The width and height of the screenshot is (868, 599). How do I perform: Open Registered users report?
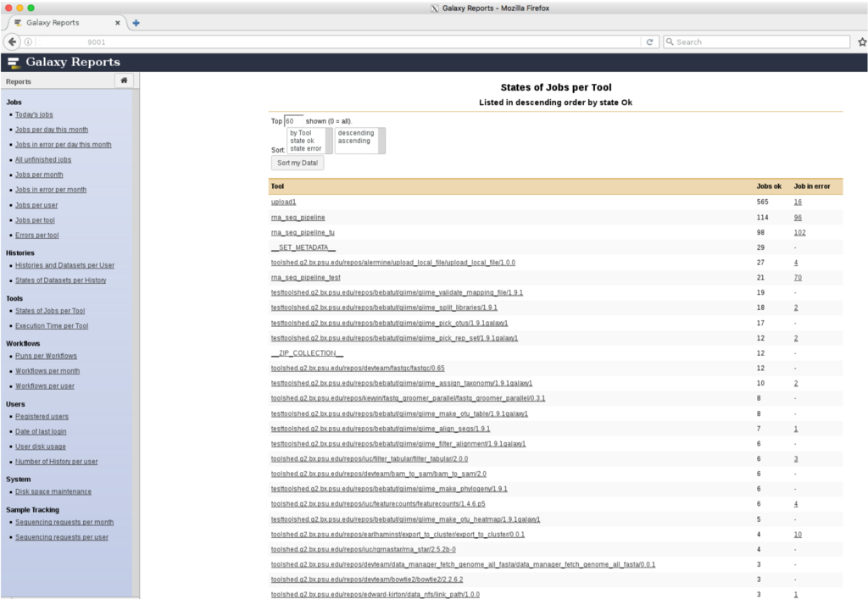coord(42,417)
